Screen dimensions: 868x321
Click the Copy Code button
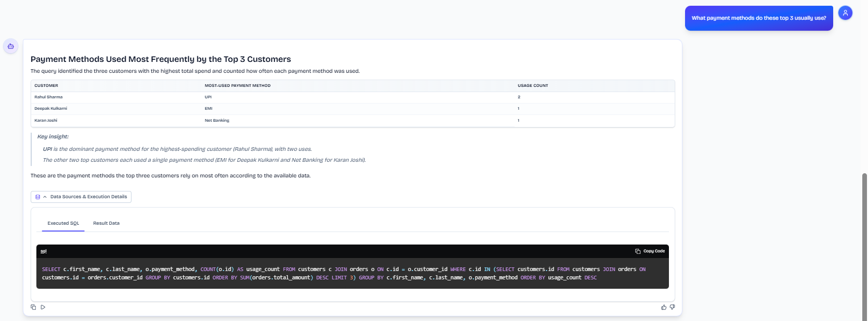(x=650, y=251)
